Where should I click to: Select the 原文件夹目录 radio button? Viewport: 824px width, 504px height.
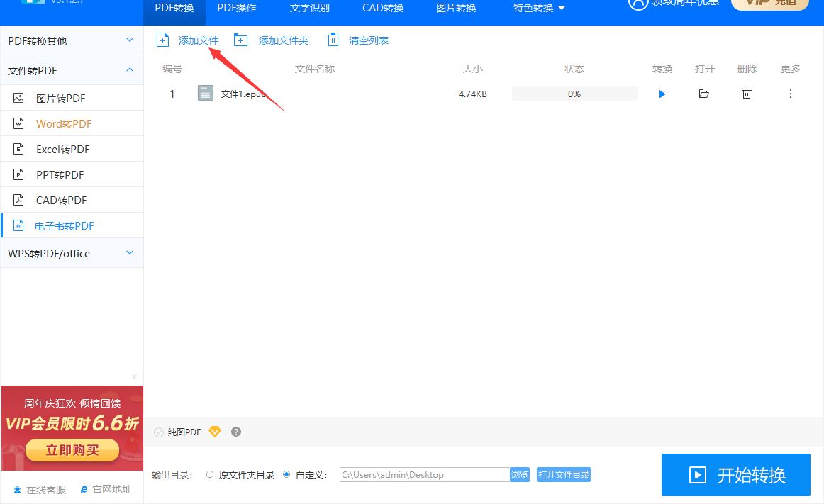point(210,474)
